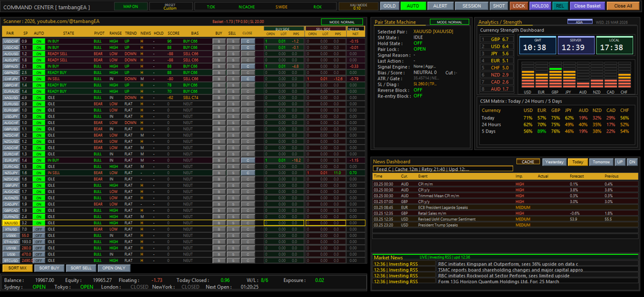
Task: Select the XAUUSD pair button
Action: point(10,223)
